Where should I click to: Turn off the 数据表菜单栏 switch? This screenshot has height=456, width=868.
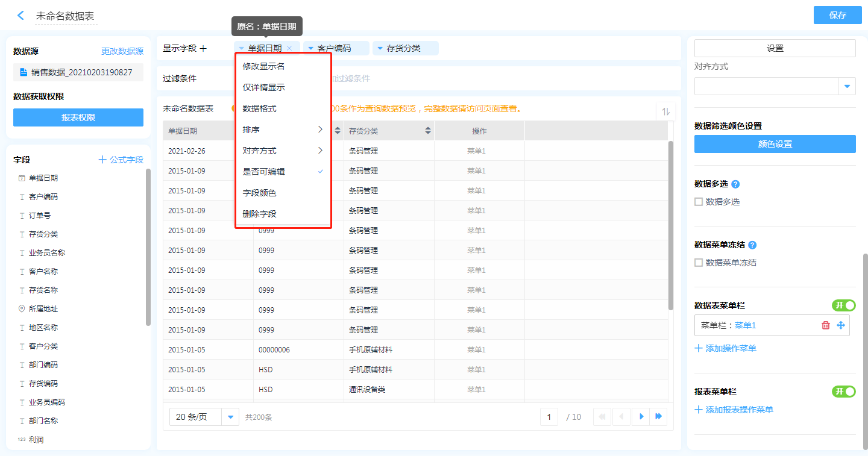(x=843, y=305)
